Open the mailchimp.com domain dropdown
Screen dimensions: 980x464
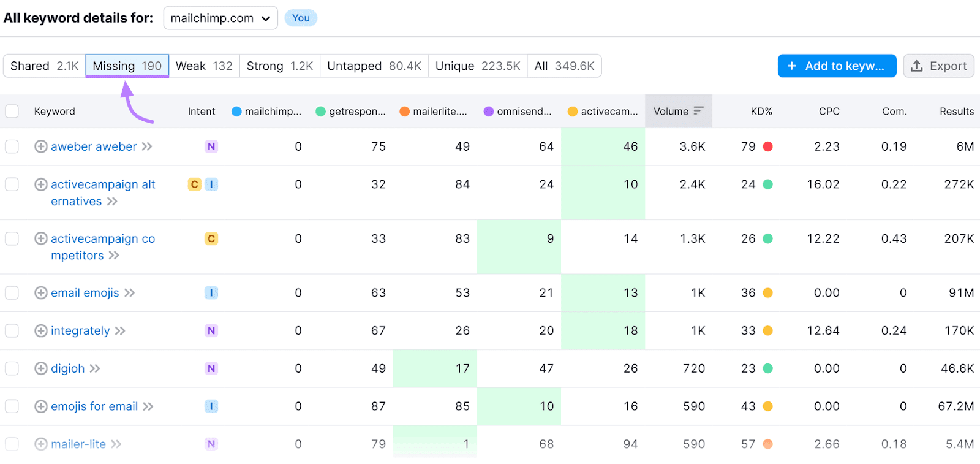[x=221, y=18]
